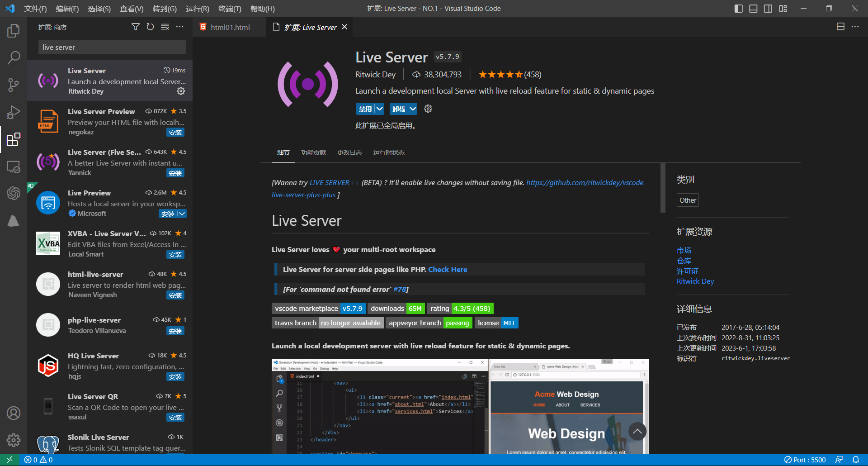Open extensions panel more actions menu
Viewport: 868px width, 466px height.
(180, 27)
